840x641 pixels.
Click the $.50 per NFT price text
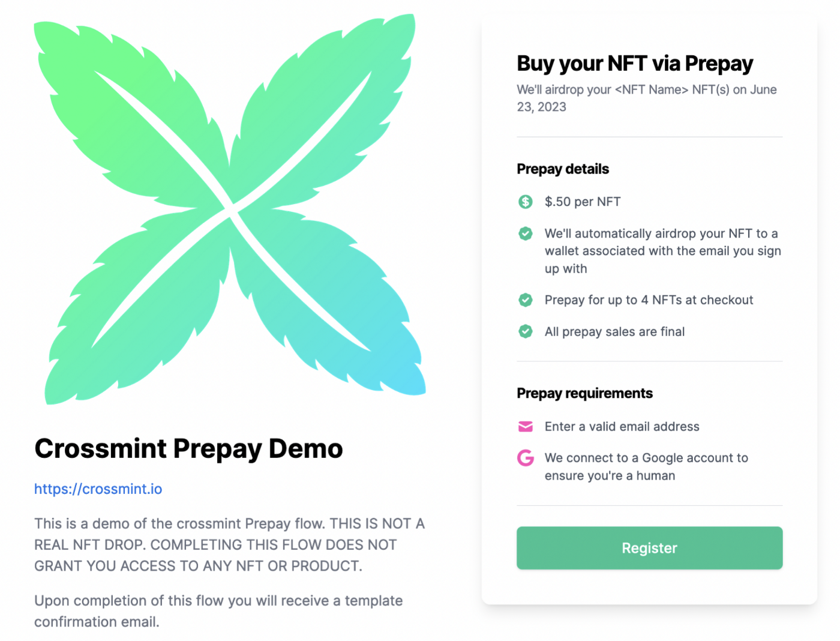(x=582, y=202)
